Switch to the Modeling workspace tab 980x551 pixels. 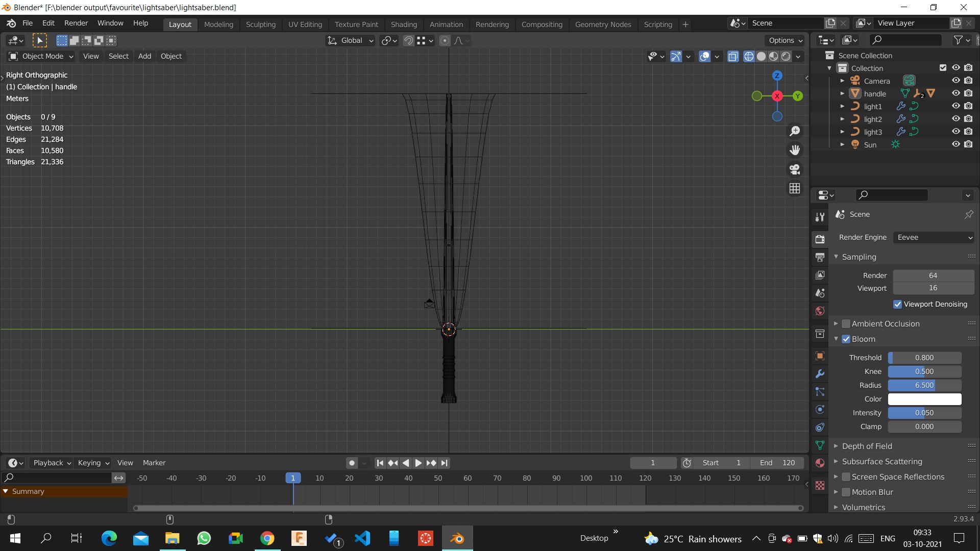coord(218,24)
